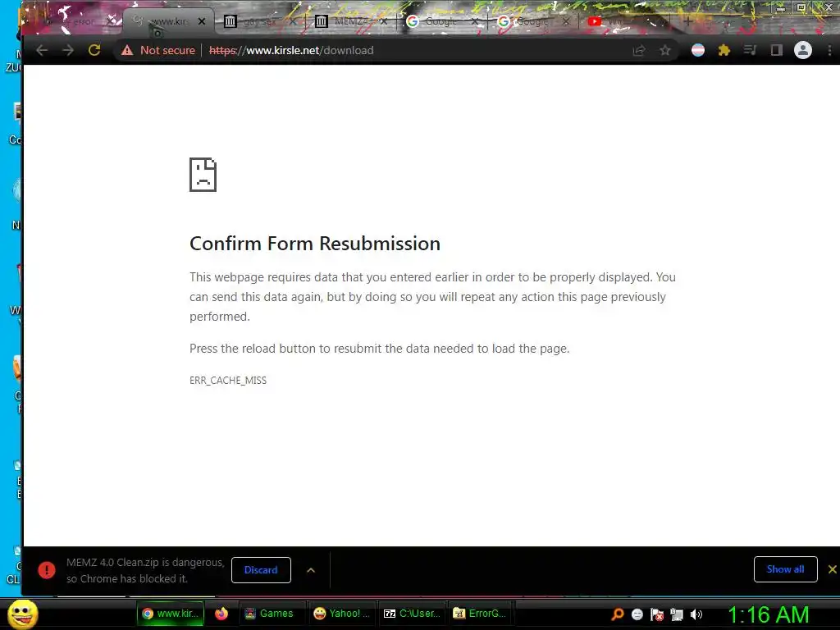
Task: Switch to the YouTube tab
Action: coord(624,21)
